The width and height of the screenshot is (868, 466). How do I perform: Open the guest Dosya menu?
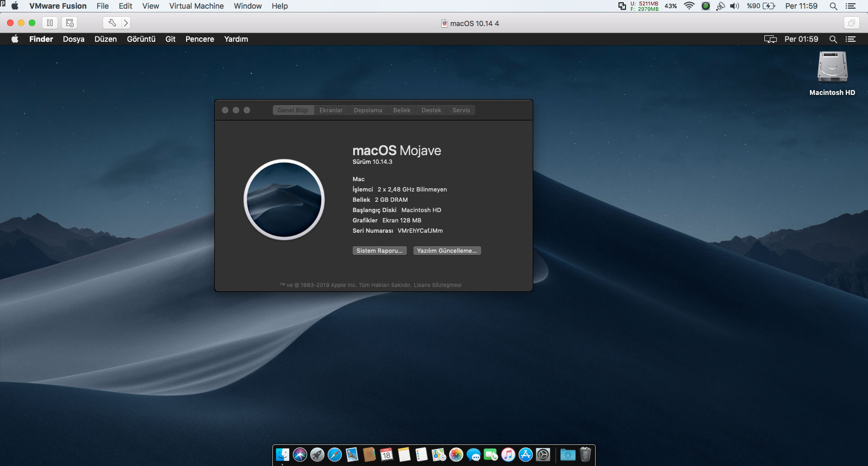pos(74,39)
